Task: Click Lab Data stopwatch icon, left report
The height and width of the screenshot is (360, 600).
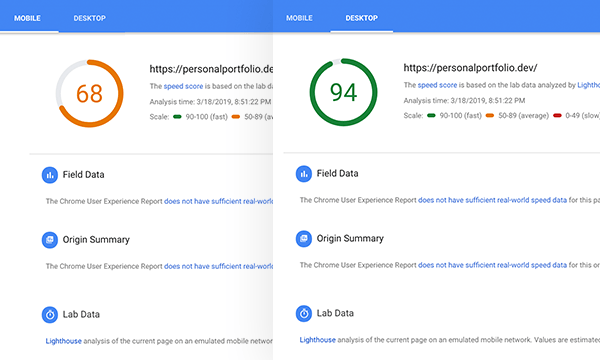Action: pyautogui.click(x=50, y=315)
